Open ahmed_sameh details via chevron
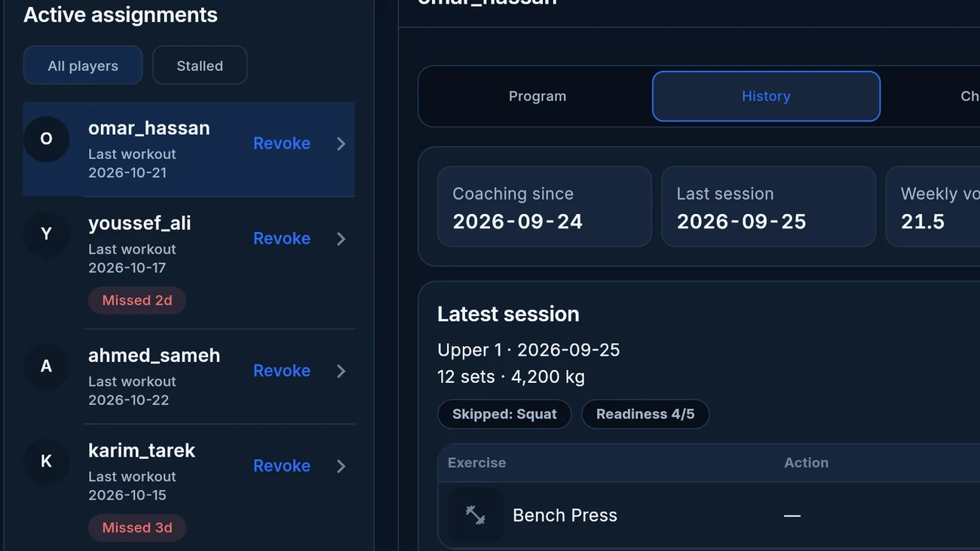Image resolution: width=980 pixels, height=551 pixels. coord(341,372)
